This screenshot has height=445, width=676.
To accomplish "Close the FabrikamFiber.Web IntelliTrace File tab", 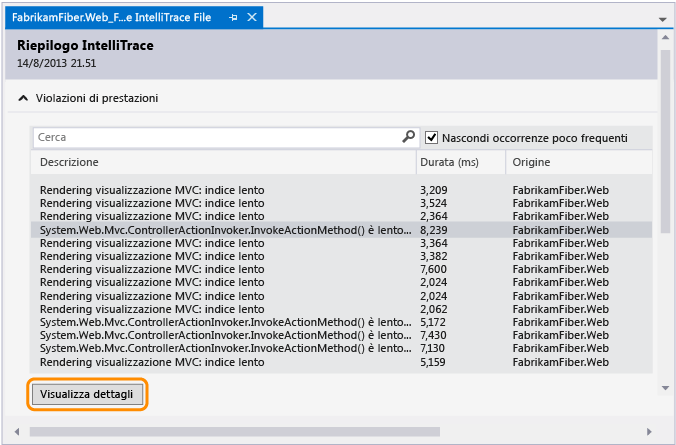I will click(x=252, y=17).
